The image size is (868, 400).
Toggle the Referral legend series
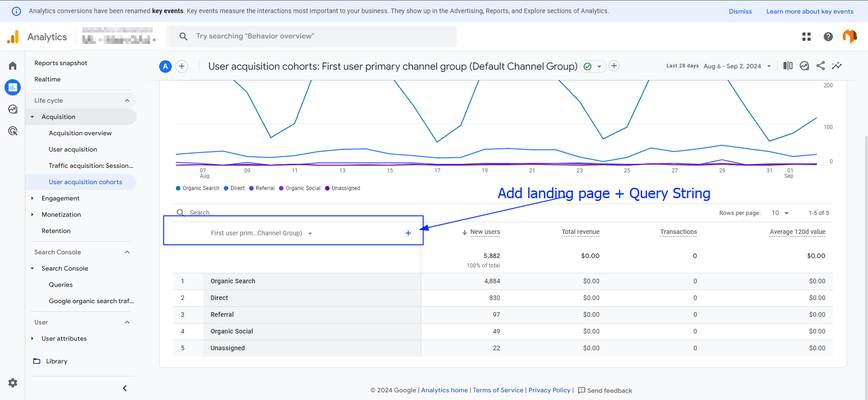pyautogui.click(x=262, y=188)
